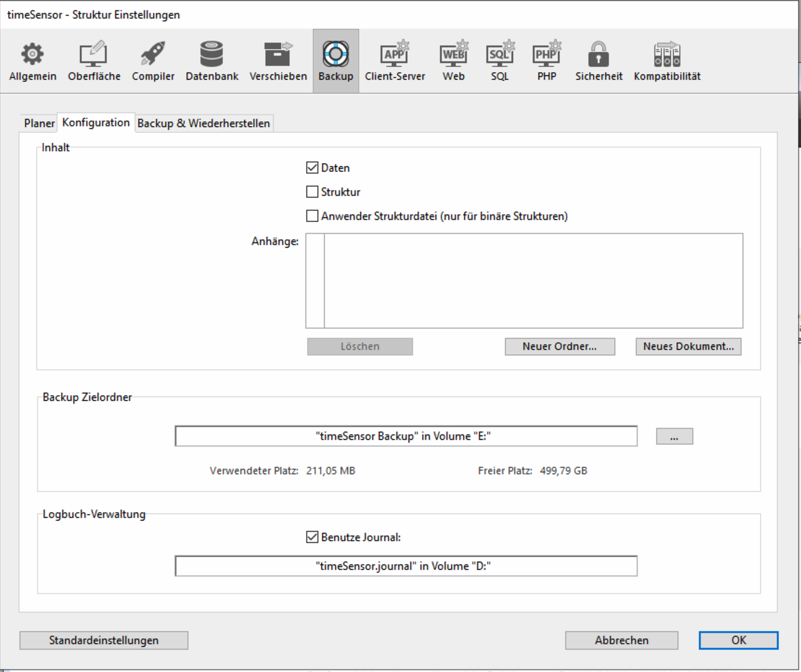The height and width of the screenshot is (672, 801).
Task: Click the window title timeSensor - Struktur Einstellungen
Action: pyautogui.click(x=94, y=14)
